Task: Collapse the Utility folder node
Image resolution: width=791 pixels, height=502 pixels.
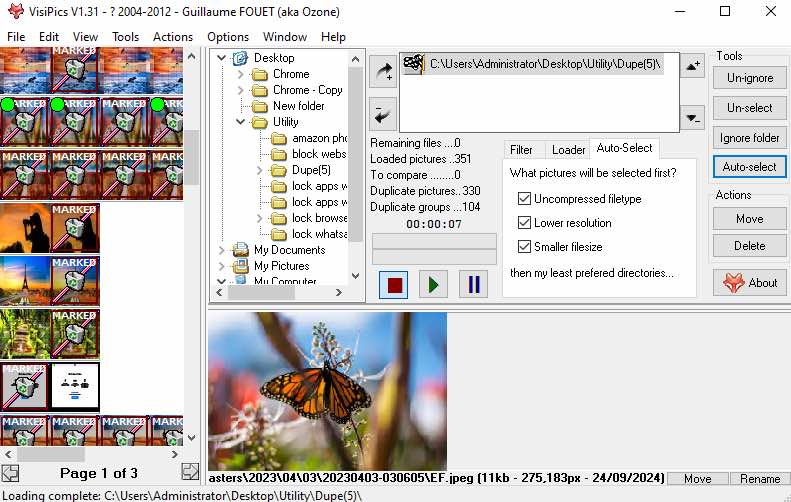Action: pos(241,122)
